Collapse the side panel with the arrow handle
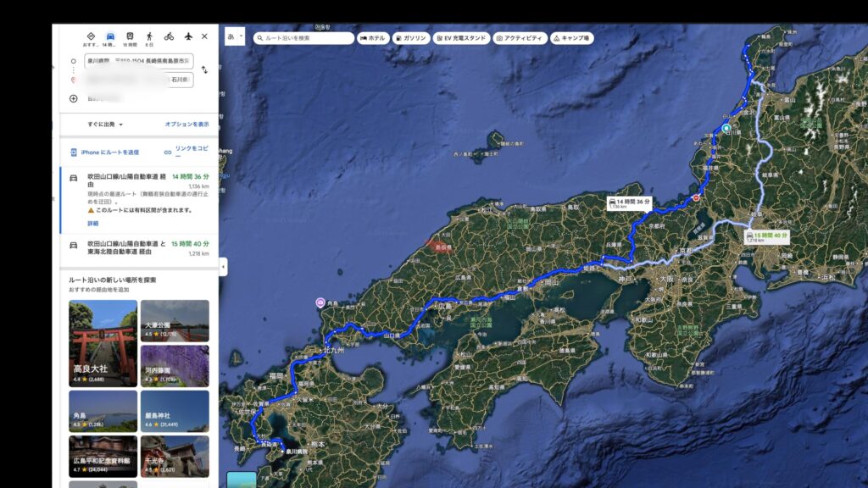 (x=223, y=267)
